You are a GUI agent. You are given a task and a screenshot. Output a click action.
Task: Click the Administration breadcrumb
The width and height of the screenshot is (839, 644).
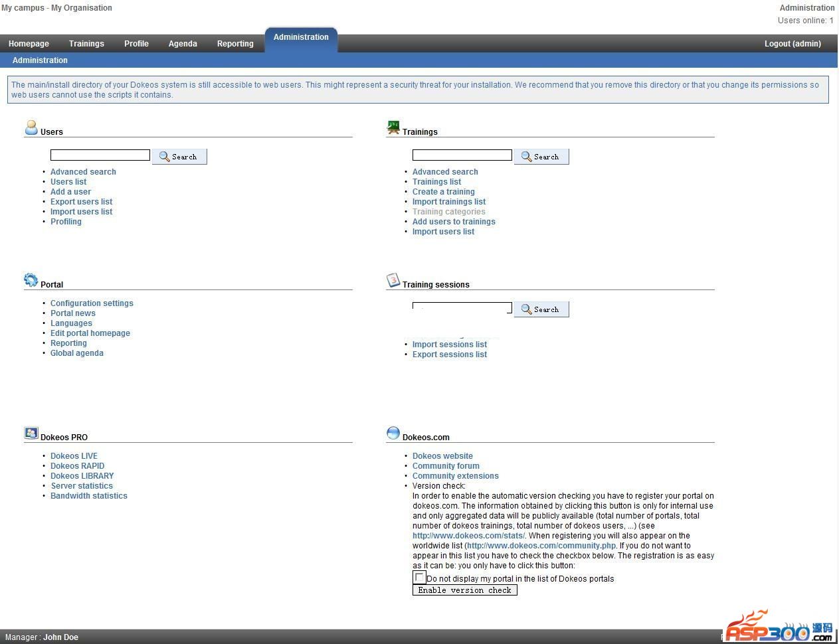pyautogui.click(x=40, y=60)
